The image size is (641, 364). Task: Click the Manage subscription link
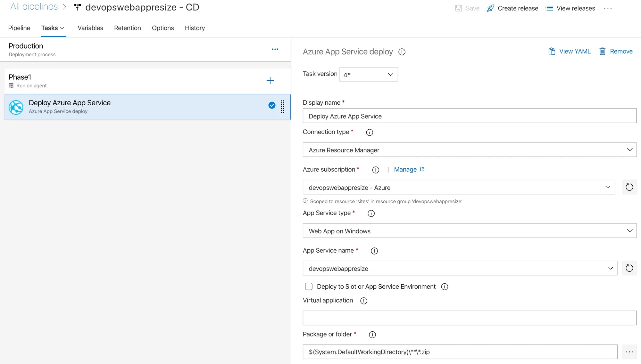coord(405,169)
